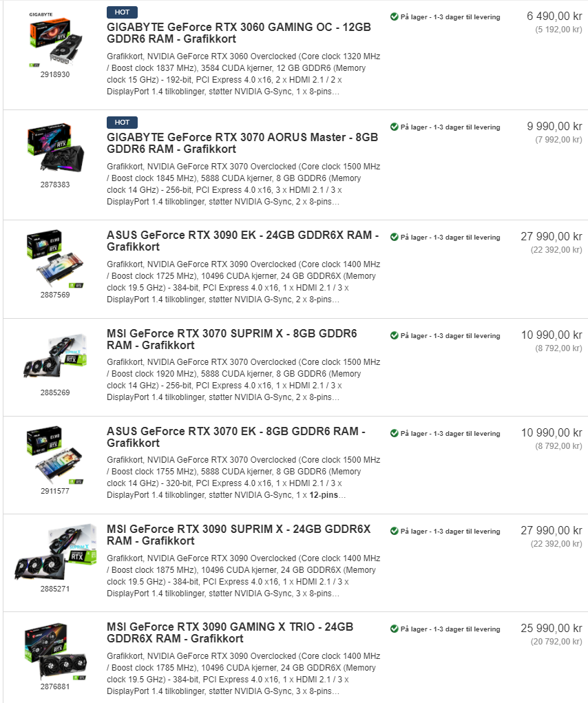Image resolution: width=588 pixels, height=703 pixels.
Task: Click the green checkmark beside RTX 3070 AORUS stock status
Action: tap(394, 127)
